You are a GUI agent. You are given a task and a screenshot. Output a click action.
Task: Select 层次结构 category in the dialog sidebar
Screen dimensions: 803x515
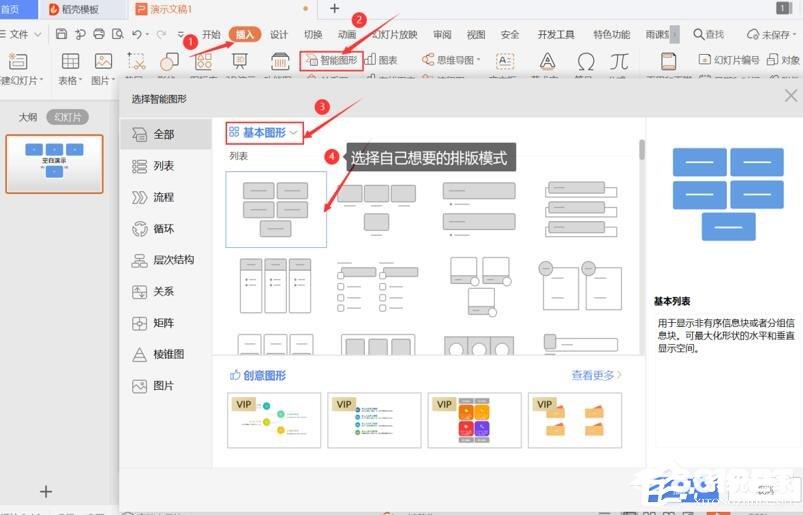[x=165, y=260]
